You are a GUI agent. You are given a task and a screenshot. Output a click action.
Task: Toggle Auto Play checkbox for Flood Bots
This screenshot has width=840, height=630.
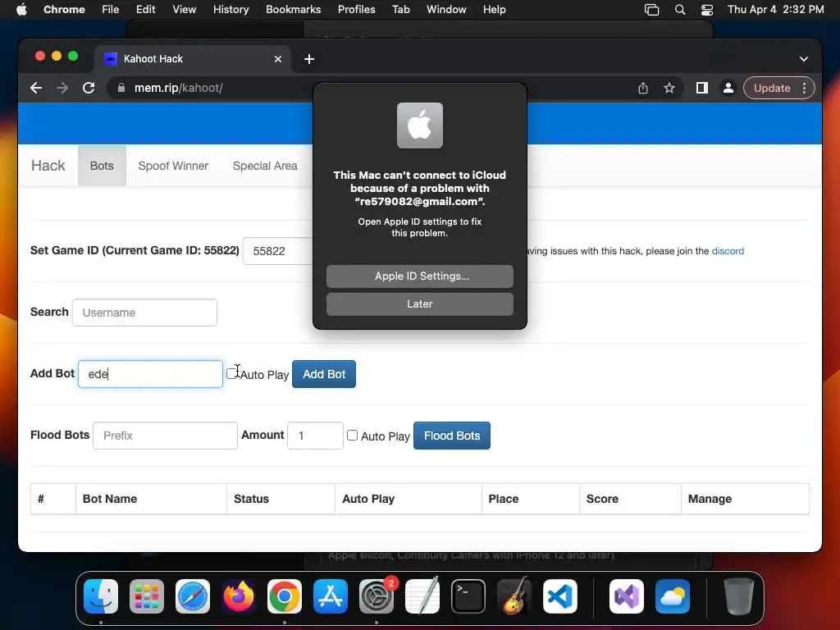352,435
